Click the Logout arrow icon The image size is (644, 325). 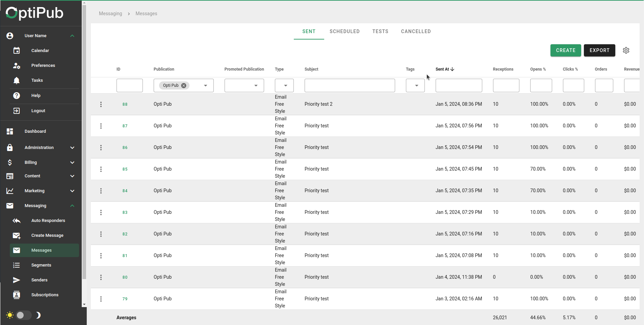[x=17, y=111]
